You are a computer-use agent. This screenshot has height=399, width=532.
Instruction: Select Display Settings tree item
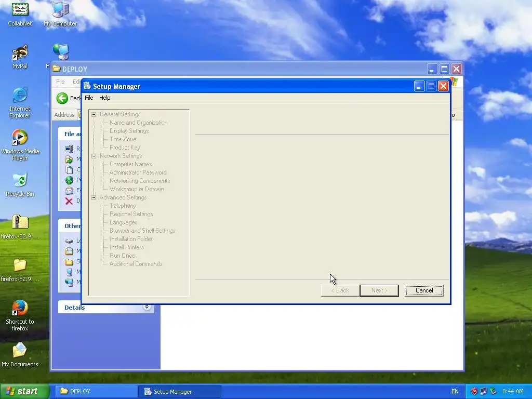(129, 131)
